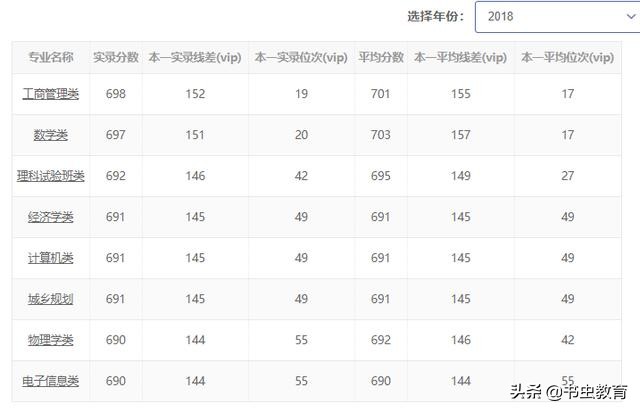Click the 选择年份 label

[x=436, y=16]
